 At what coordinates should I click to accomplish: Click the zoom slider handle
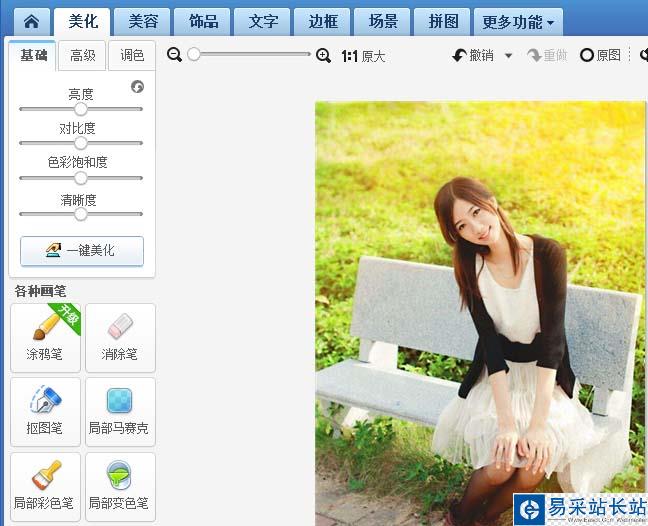click(x=193, y=54)
